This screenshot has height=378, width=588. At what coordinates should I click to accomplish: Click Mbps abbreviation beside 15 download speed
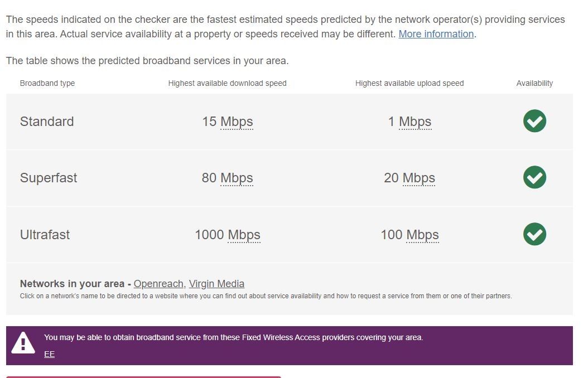coord(237,122)
